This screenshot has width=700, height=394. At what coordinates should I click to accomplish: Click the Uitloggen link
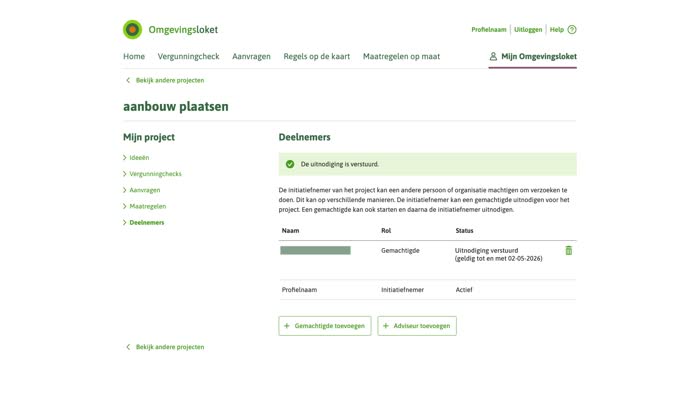coord(528,29)
